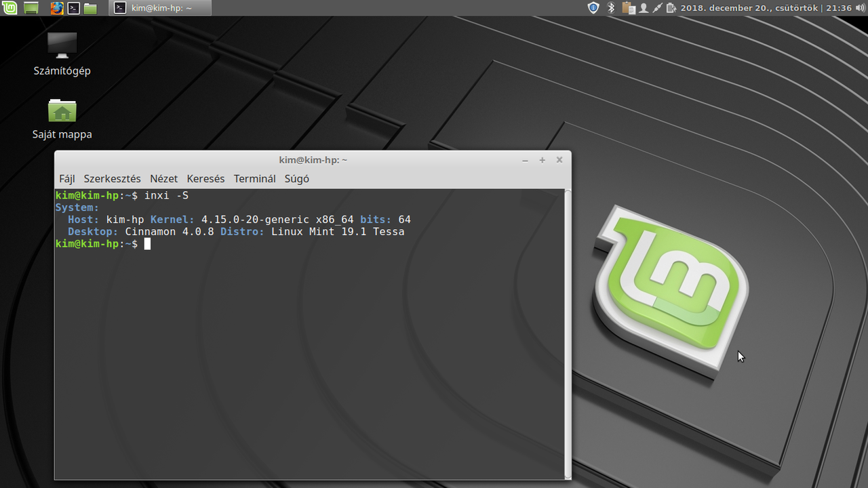This screenshot has height=488, width=868.
Task: Open the Súgó menu
Action: click(x=296, y=179)
